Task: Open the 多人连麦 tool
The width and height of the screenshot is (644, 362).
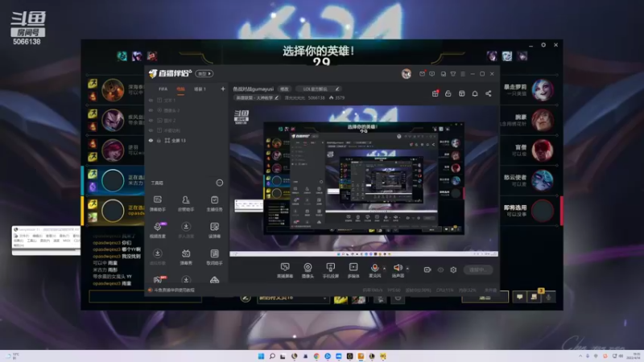Action: coord(186,230)
